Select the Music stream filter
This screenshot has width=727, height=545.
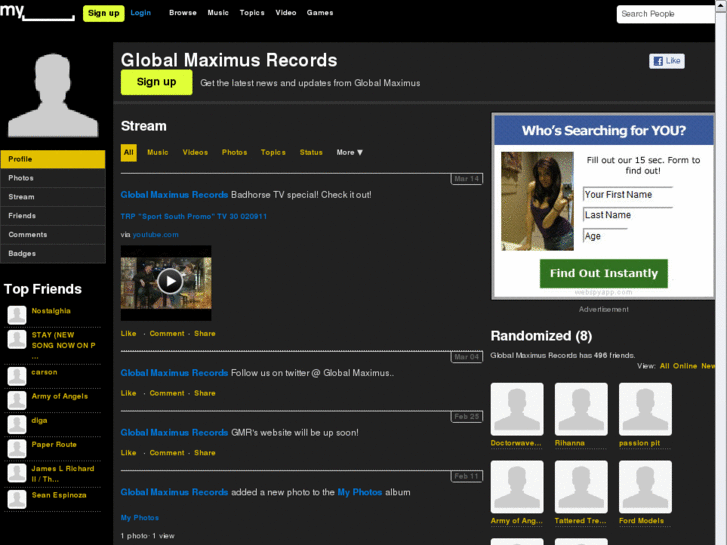[x=158, y=152]
